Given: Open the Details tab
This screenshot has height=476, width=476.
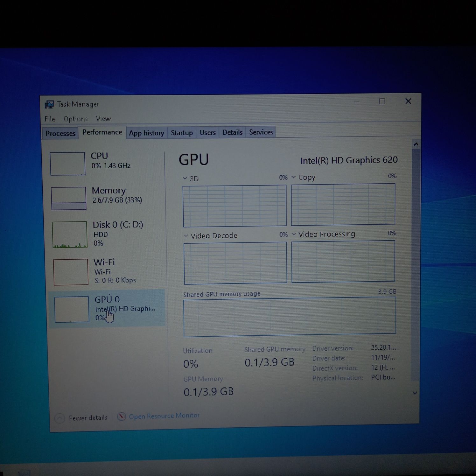Looking at the screenshot, I should [x=232, y=132].
